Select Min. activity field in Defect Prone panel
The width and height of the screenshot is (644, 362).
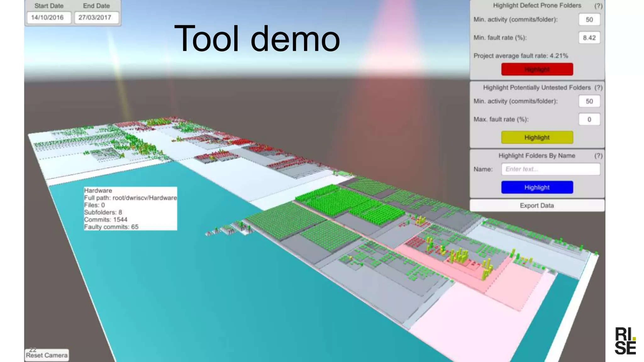tap(589, 19)
